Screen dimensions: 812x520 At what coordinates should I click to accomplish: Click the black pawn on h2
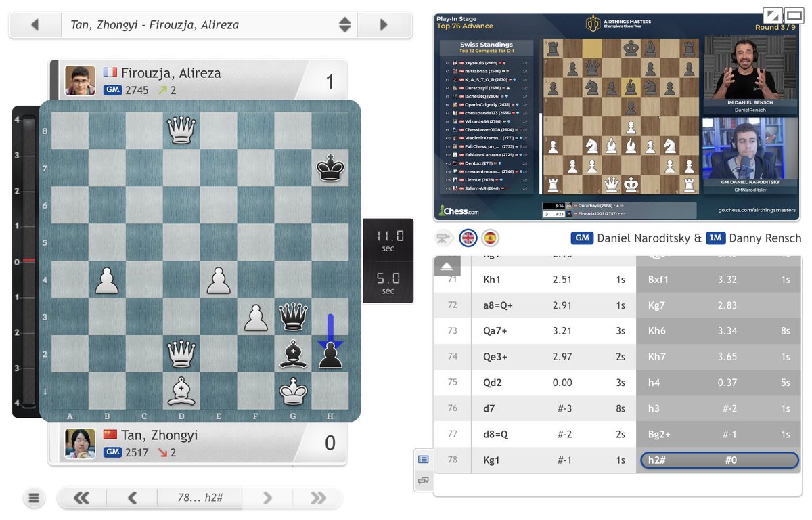click(330, 354)
